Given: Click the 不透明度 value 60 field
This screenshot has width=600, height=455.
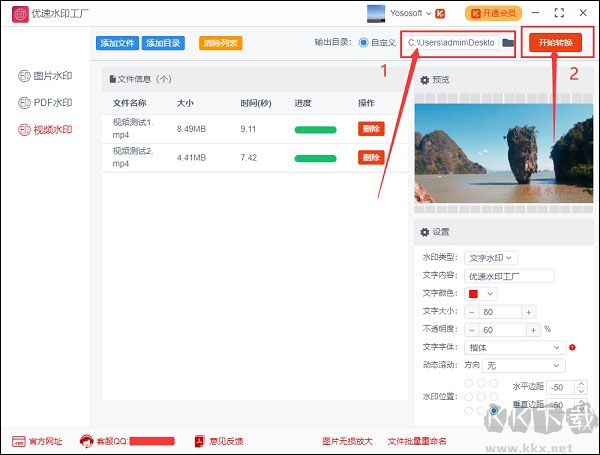Looking at the screenshot, I should pyautogui.click(x=502, y=330).
